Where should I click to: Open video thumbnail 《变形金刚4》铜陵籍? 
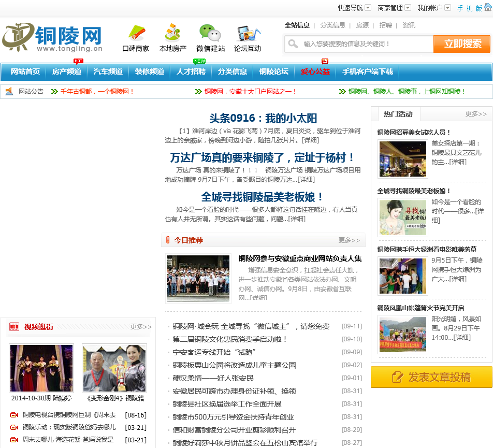(115, 368)
